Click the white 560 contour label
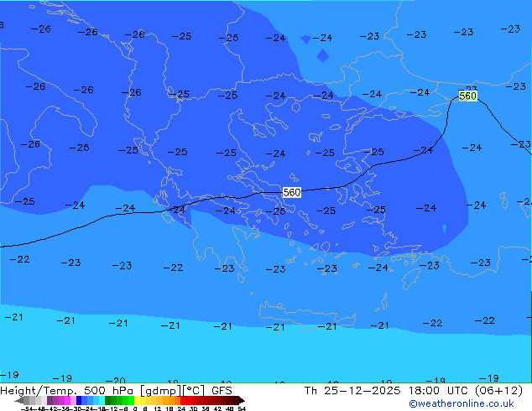 coord(292,192)
